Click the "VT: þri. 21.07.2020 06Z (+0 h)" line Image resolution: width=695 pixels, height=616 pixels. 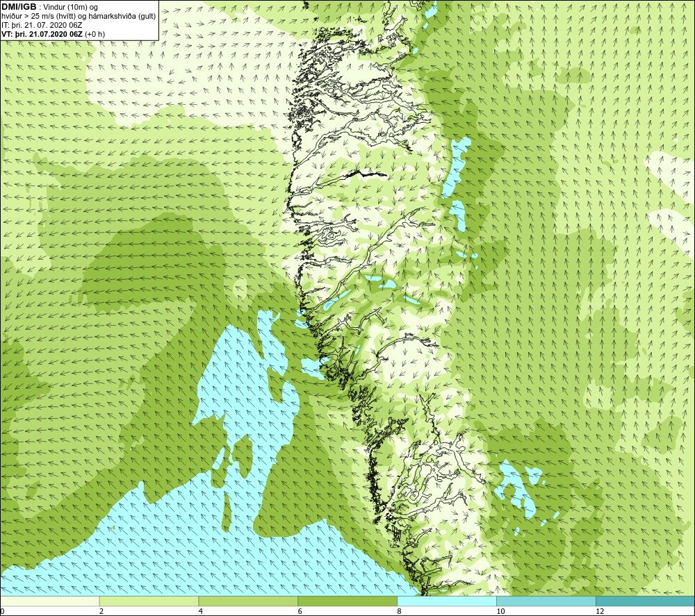pyautogui.click(x=54, y=34)
